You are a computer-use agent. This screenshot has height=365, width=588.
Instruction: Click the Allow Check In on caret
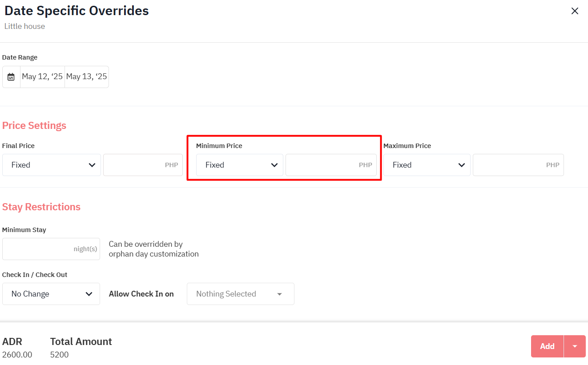280,294
